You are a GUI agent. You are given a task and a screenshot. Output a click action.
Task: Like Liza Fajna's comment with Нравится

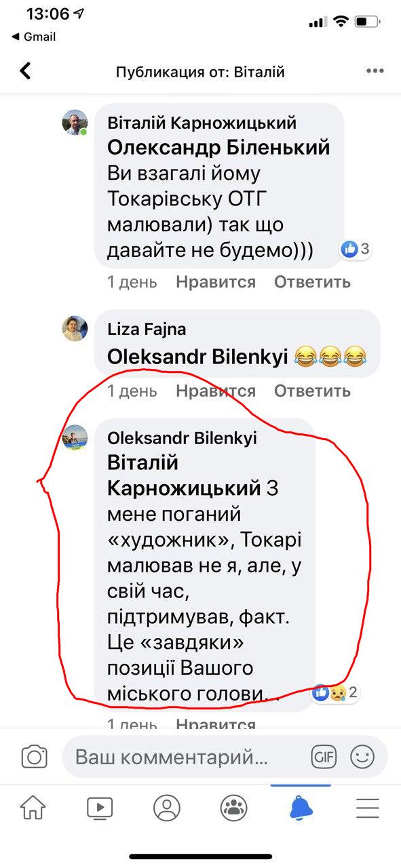(216, 391)
